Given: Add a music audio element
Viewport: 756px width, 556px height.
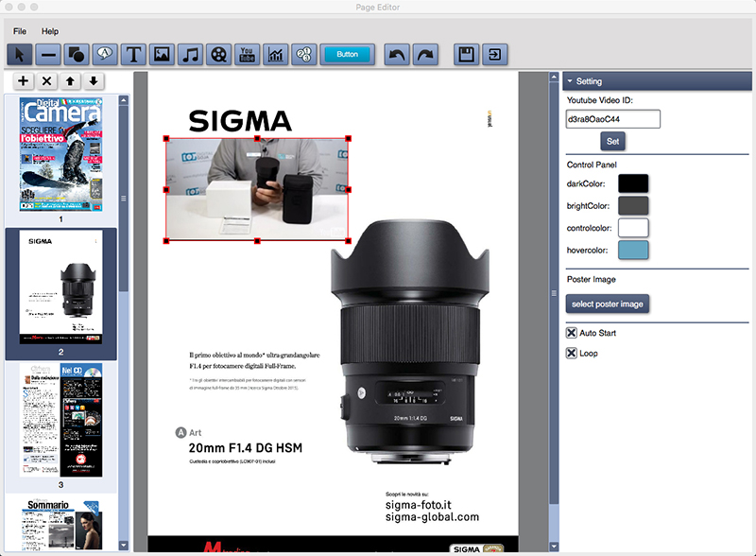Looking at the screenshot, I should [191, 54].
